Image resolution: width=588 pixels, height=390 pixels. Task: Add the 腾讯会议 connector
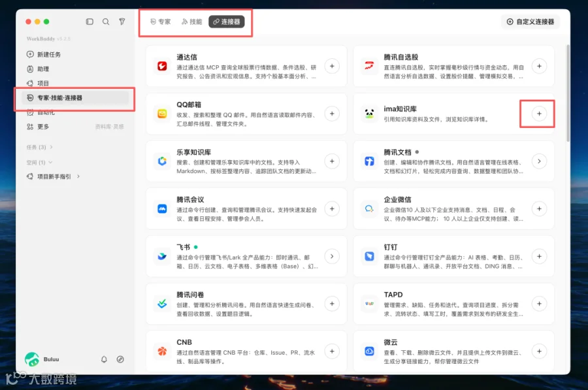pos(333,209)
